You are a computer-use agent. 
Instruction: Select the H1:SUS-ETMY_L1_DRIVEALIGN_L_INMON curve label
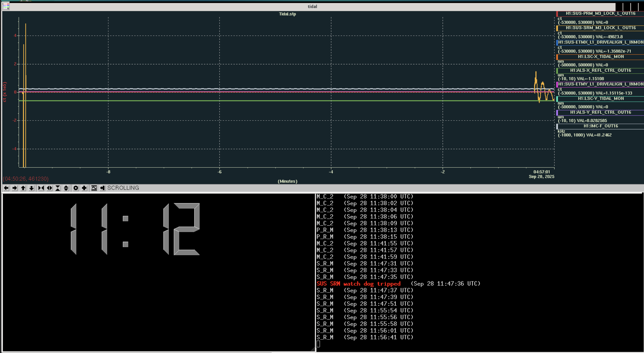[600, 84]
